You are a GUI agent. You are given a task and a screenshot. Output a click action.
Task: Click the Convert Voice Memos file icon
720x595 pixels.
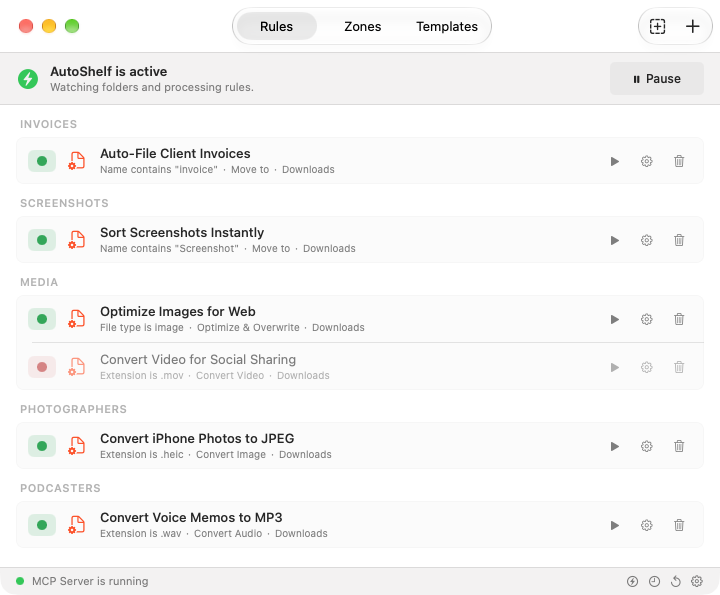coord(77,525)
